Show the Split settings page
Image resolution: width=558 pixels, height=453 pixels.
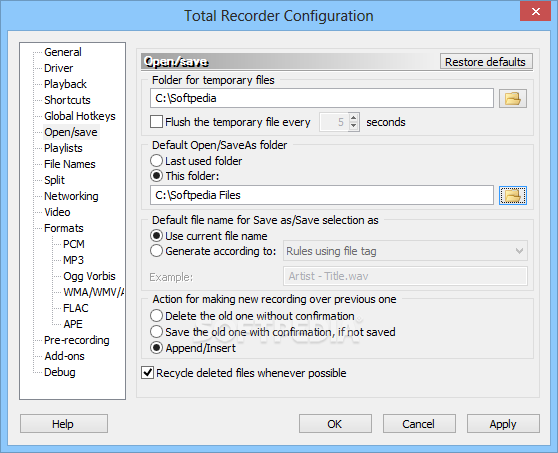(x=54, y=180)
